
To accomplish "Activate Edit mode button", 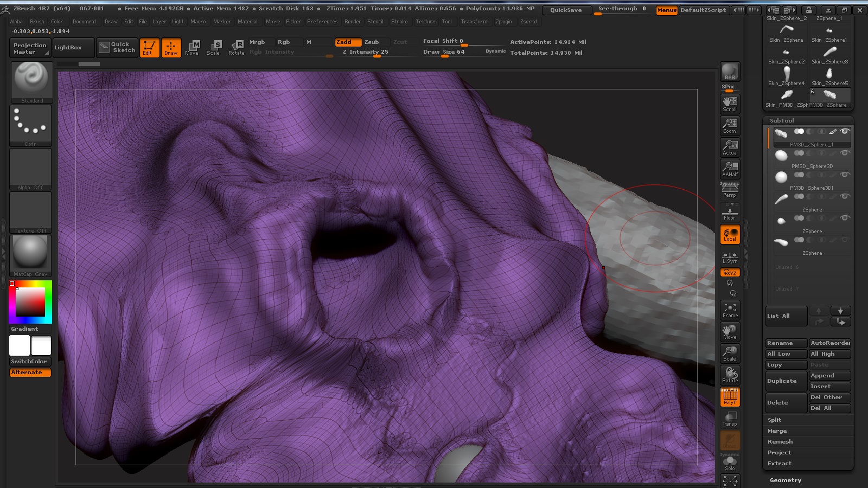I will [x=149, y=48].
